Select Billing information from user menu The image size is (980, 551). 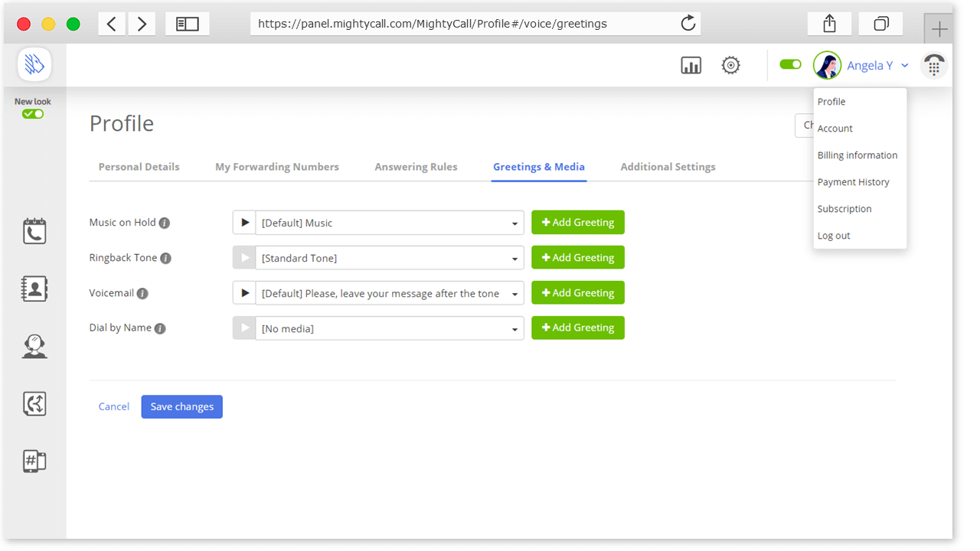pos(857,155)
